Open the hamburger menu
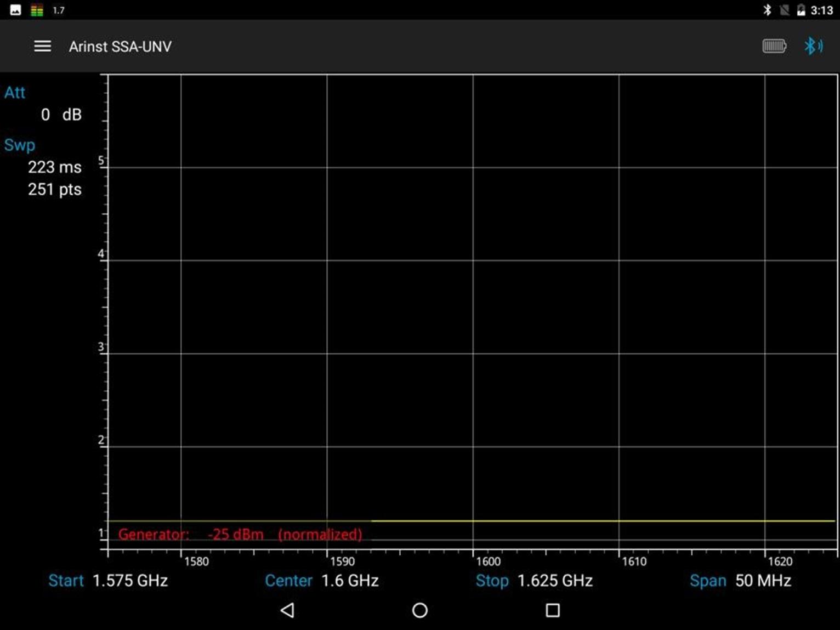 (42, 47)
